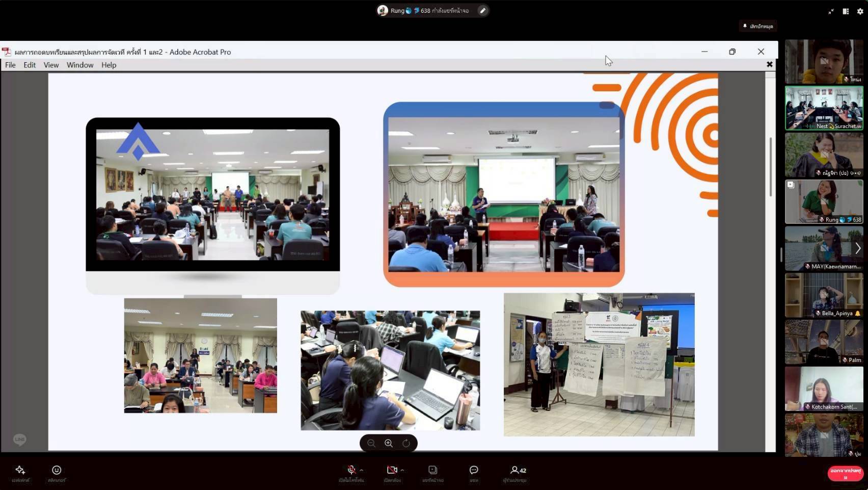Viewport: 868px width, 490px height.
Task: Expand microphone options arrow
Action: pos(361,470)
